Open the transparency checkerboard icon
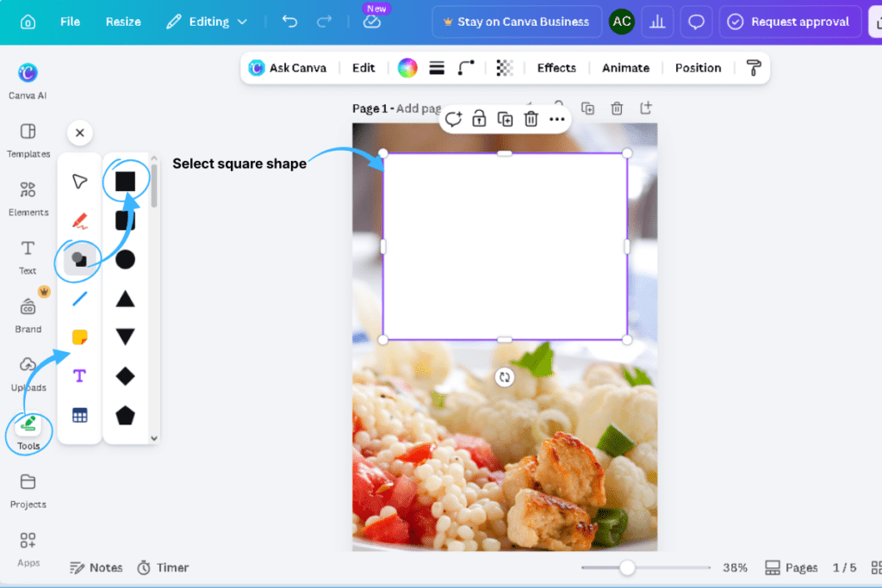The height and width of the screenshot is (588, 882). (x=505, y=68)
